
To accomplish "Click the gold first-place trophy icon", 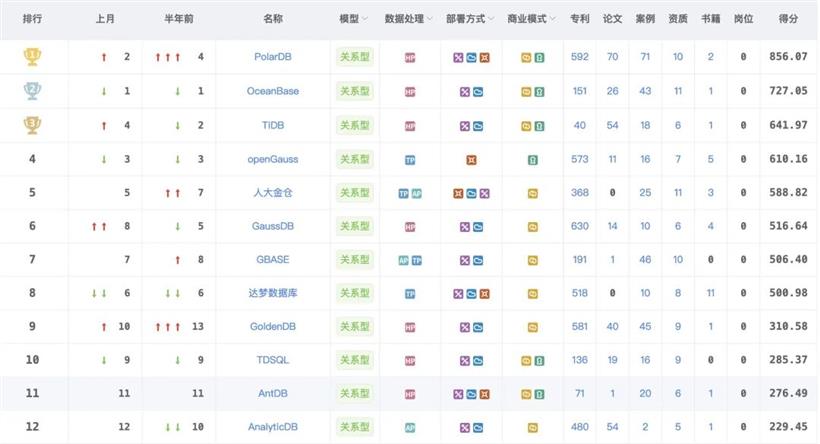I will click(32, 57).
